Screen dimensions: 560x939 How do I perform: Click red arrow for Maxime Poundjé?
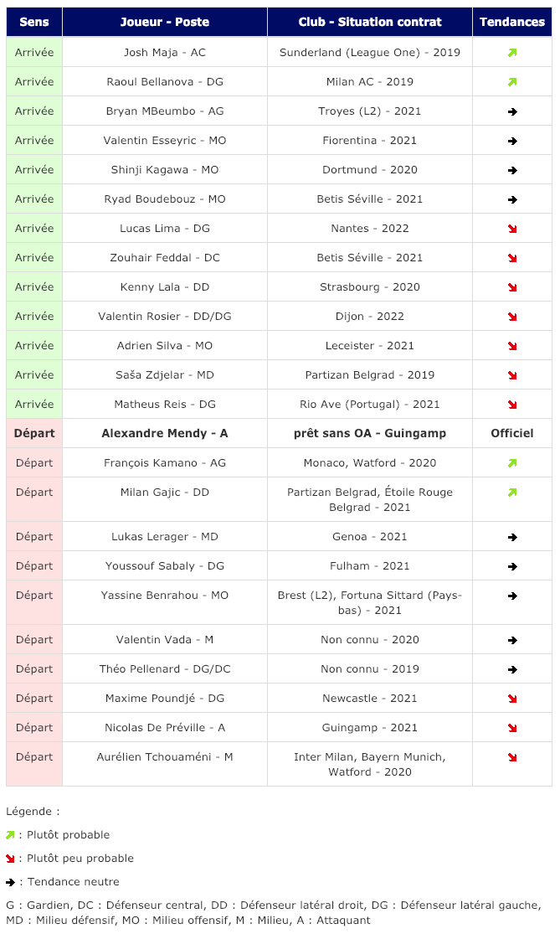click(512, 699)
